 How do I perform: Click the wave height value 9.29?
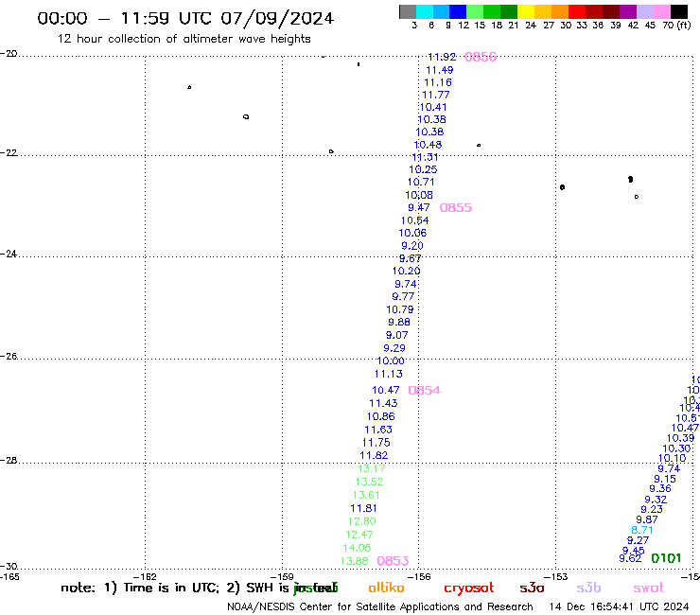click(x=394, y=348)
